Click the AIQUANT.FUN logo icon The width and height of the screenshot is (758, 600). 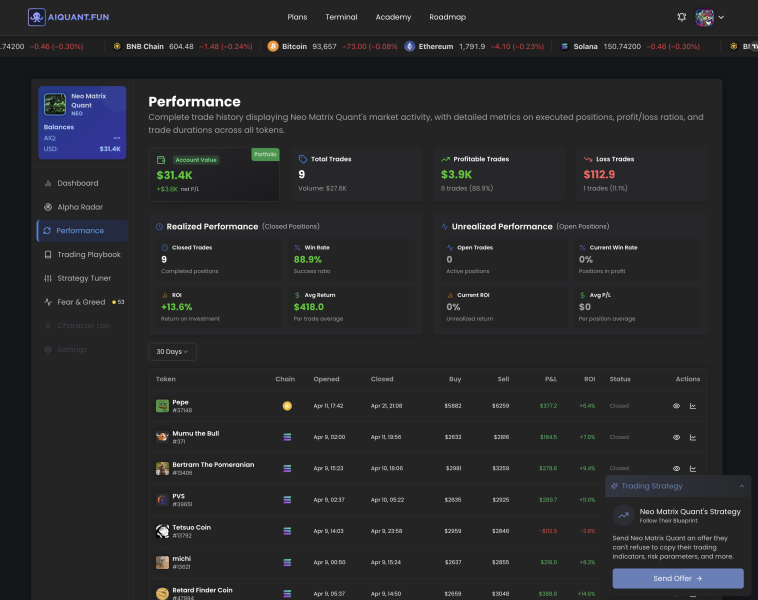tap(36, 17)
